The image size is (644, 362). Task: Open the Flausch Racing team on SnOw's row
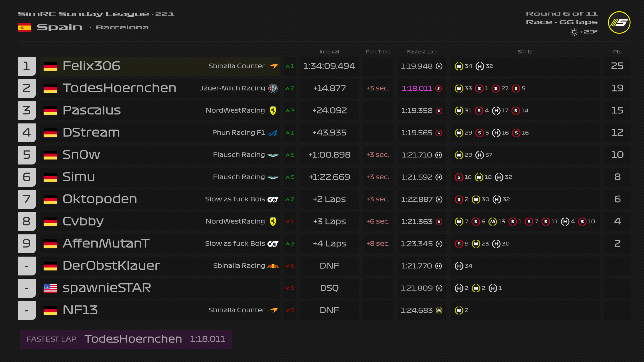[239, 155]
